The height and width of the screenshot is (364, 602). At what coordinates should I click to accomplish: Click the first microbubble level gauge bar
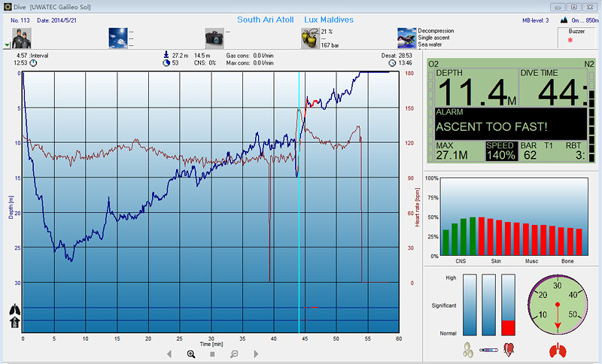click(470, 305)
